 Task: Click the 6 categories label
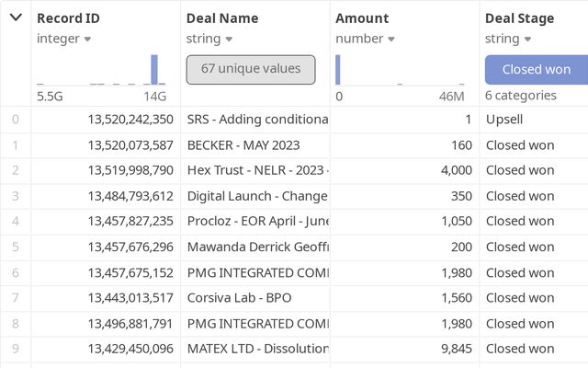(x=521, y=96)
